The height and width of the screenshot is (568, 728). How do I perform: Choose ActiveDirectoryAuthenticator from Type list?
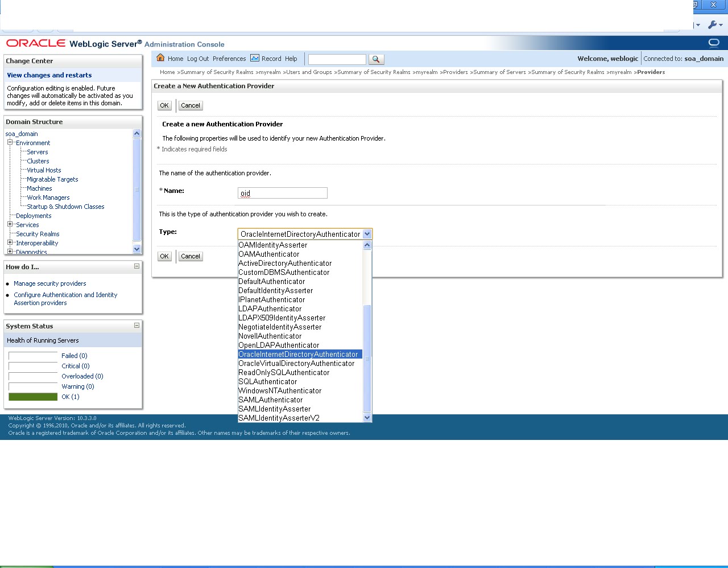300,263
